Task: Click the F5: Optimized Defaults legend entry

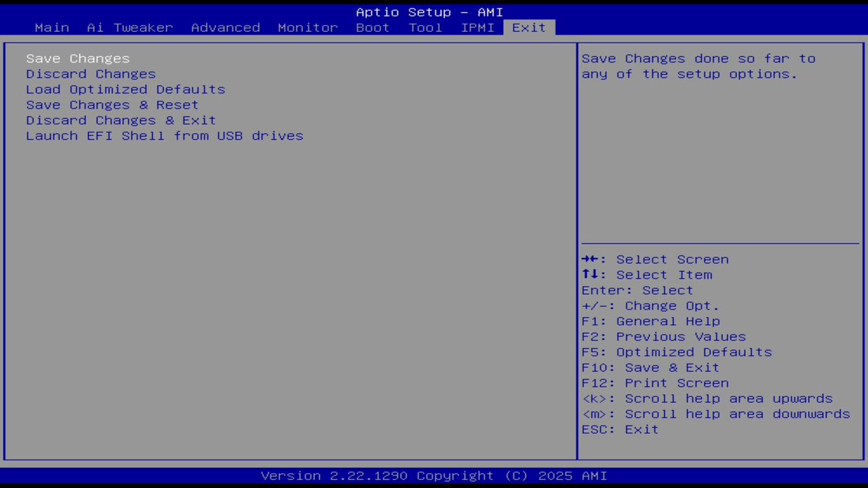Action: tap(676, 352)
